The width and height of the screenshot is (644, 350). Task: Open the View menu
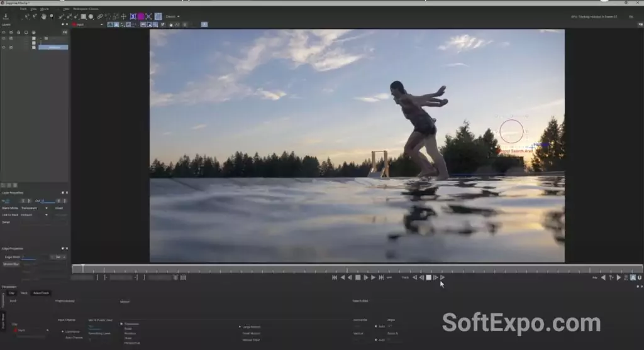coord(34,9)
